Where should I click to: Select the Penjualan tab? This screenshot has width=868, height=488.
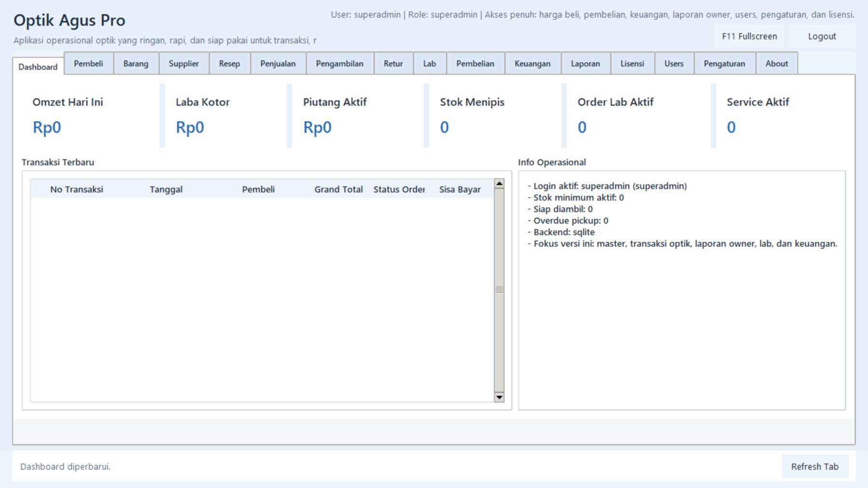click(x=278, y=64)
